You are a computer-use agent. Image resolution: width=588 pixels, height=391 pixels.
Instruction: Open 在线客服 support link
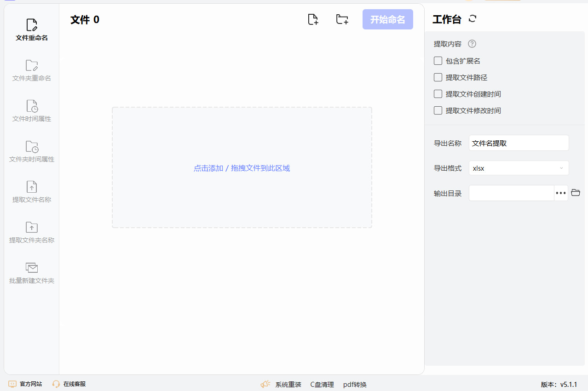75,384
